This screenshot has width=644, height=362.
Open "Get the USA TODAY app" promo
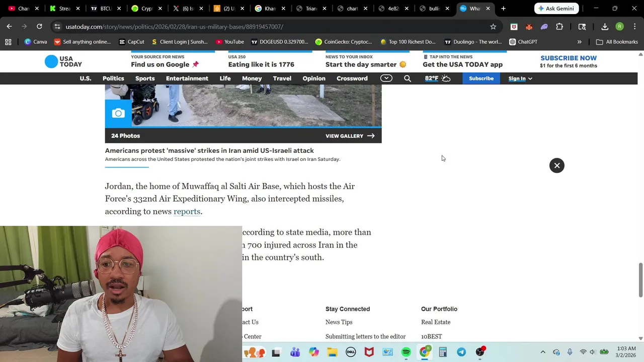tap(462, 64)
